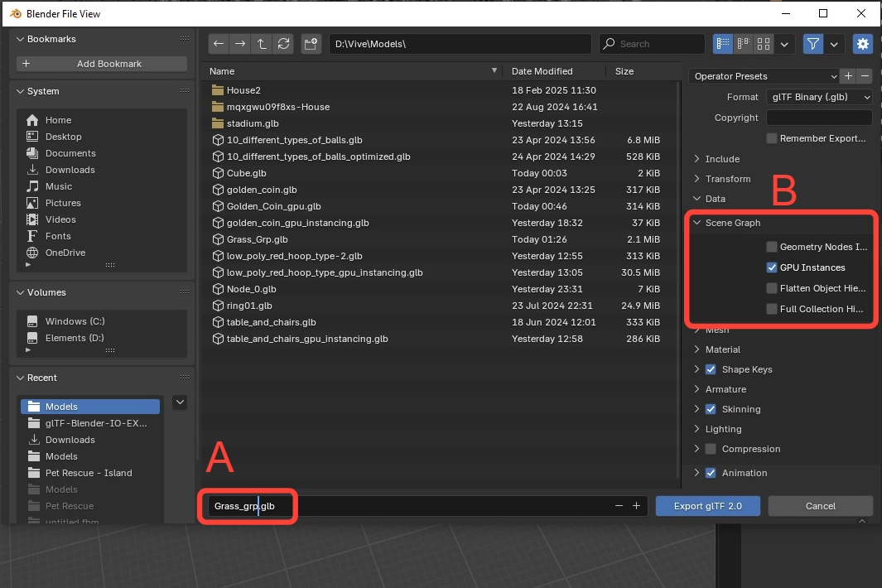
Task: Click the parent directory up arrow
Action: [x=262, y=44]
